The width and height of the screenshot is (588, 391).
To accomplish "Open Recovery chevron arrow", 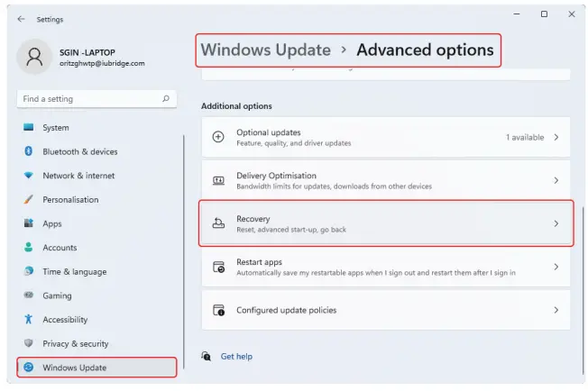I will (x=556, y=223).
